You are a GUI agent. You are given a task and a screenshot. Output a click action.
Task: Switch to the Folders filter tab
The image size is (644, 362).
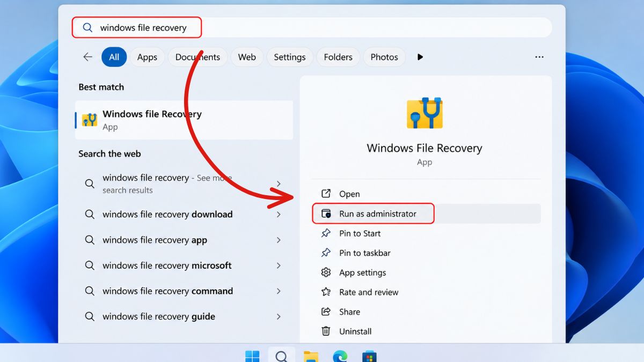pos(338,57)
